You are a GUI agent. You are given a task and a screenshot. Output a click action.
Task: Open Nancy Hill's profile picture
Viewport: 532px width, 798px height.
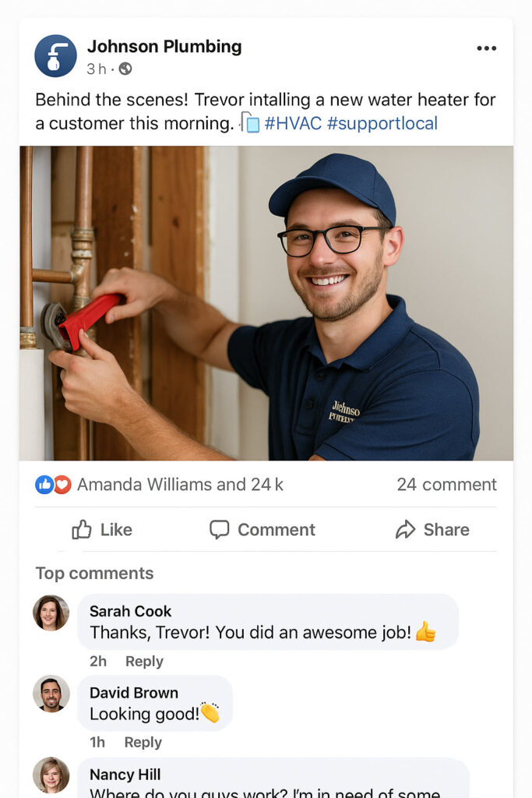51,775
